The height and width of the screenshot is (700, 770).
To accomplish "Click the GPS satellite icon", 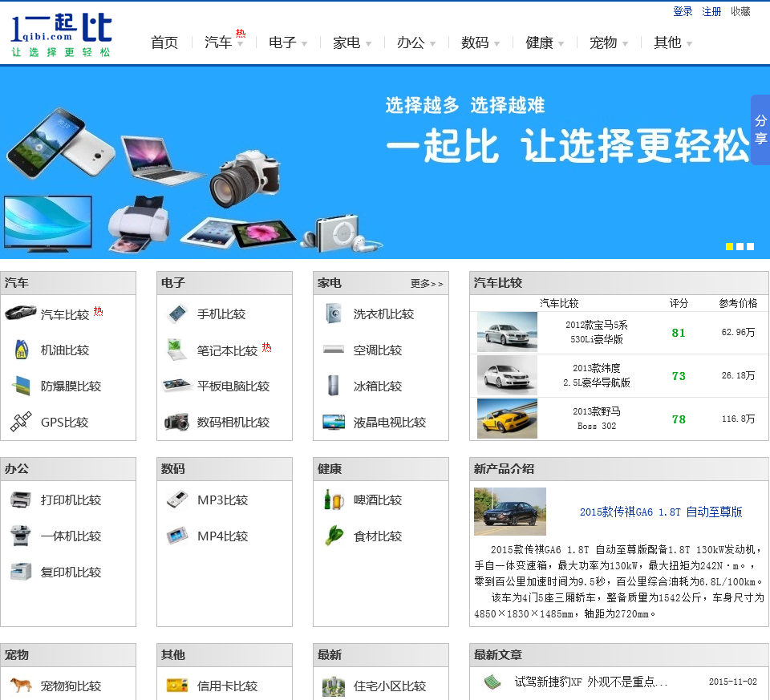I will coord(21,422).
